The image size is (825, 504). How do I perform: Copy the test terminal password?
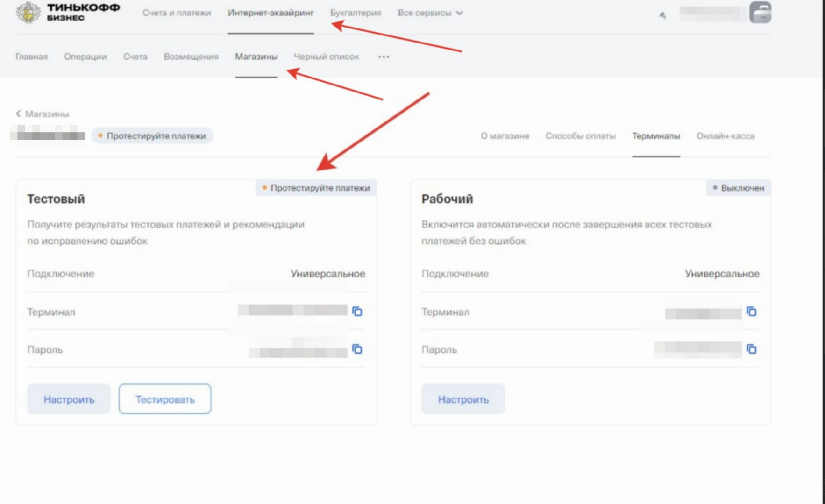coord(357,349)
